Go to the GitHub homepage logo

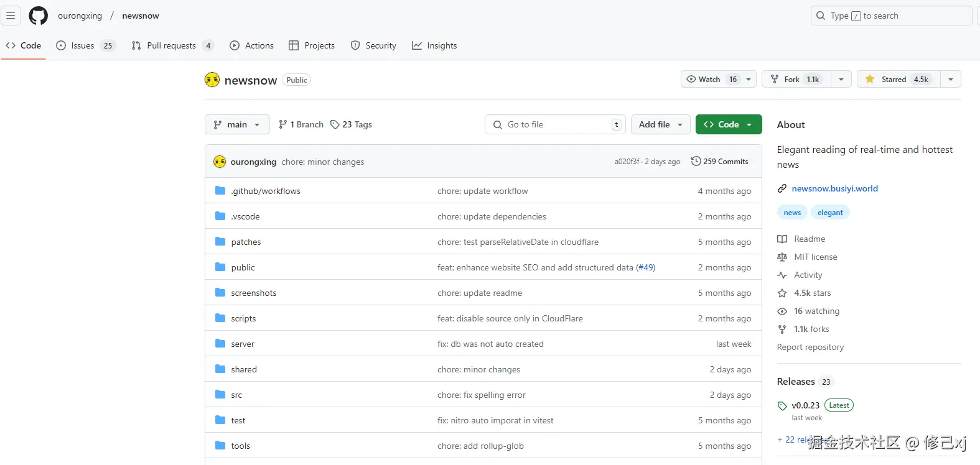coord(39,16)
